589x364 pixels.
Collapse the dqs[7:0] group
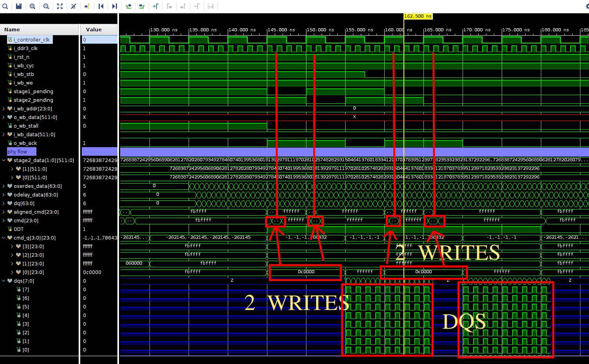[x=4, y=281]
